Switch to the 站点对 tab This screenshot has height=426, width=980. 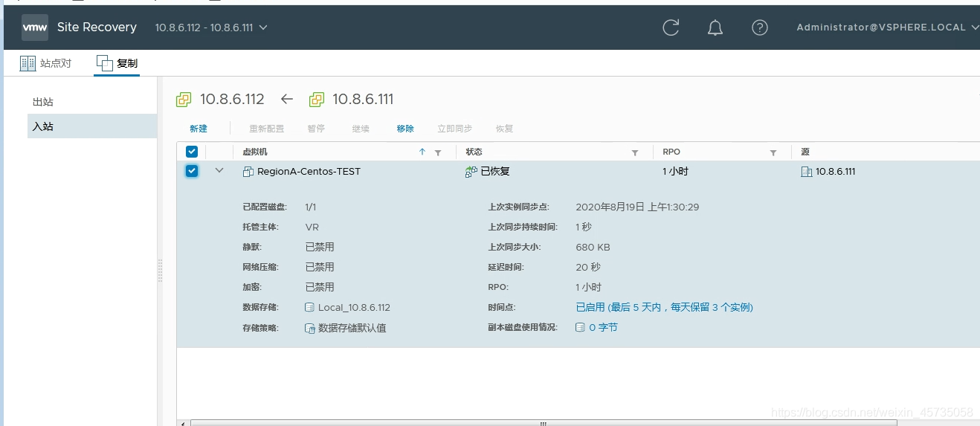(x=45, y=63)
